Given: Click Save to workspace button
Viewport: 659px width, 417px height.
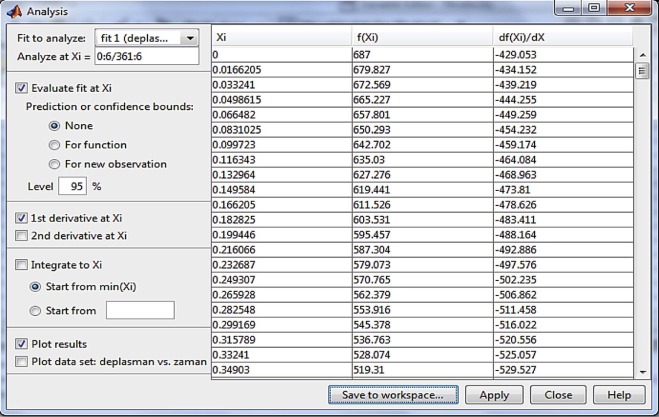Looking at the screenshot, I should [x=393, y=395].
